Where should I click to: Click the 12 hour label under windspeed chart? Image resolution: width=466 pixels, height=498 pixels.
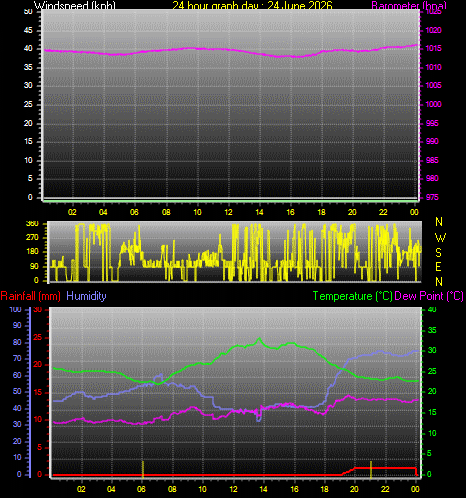tap(228, 212)
